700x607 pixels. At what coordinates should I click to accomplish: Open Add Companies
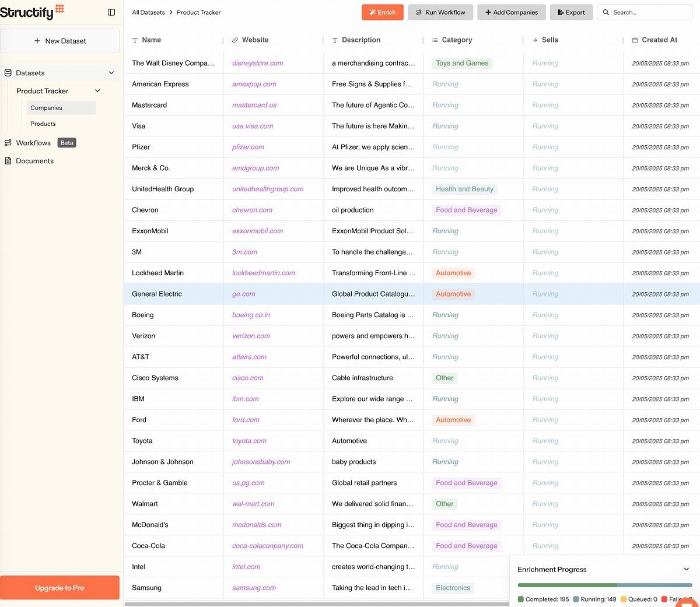tap(512, 12)
